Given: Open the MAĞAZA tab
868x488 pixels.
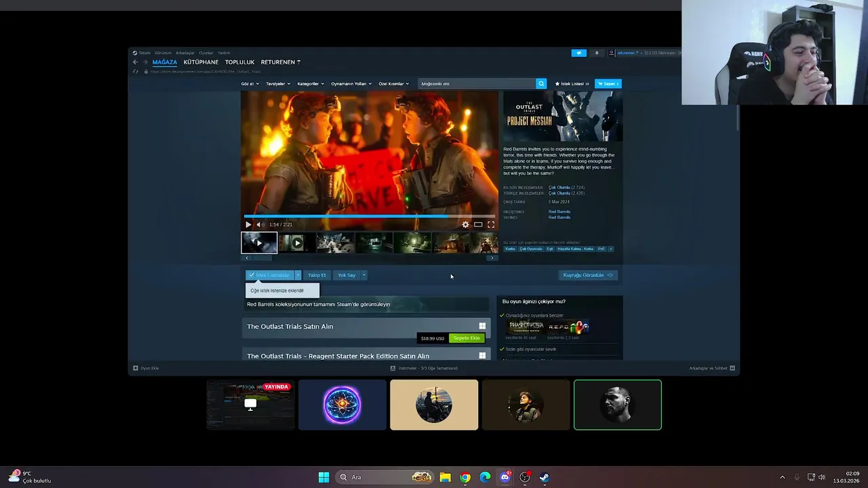Looking at the screenshot, I should [165, 62].
